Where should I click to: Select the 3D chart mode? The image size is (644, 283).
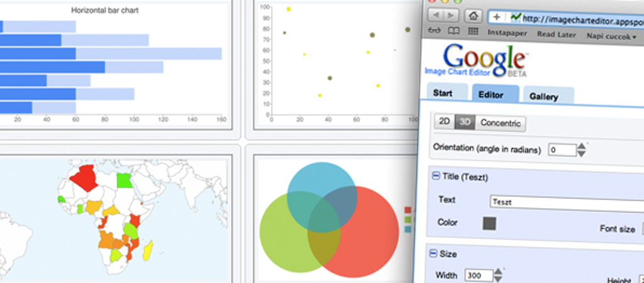(465, 122)
